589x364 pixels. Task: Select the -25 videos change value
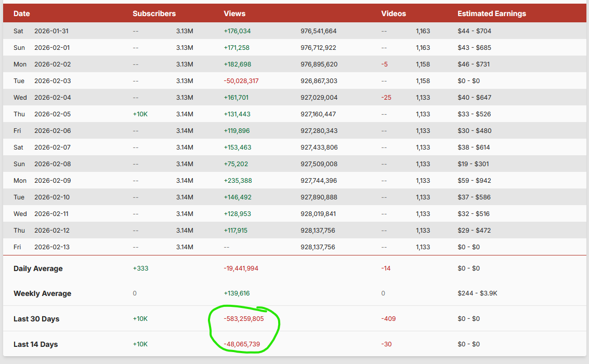pyautogui.click(x=386, y=97)
